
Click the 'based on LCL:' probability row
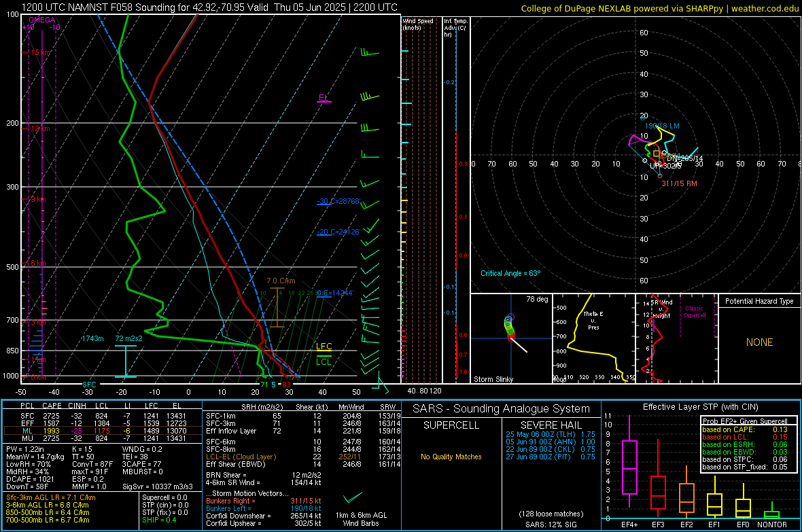745,437
